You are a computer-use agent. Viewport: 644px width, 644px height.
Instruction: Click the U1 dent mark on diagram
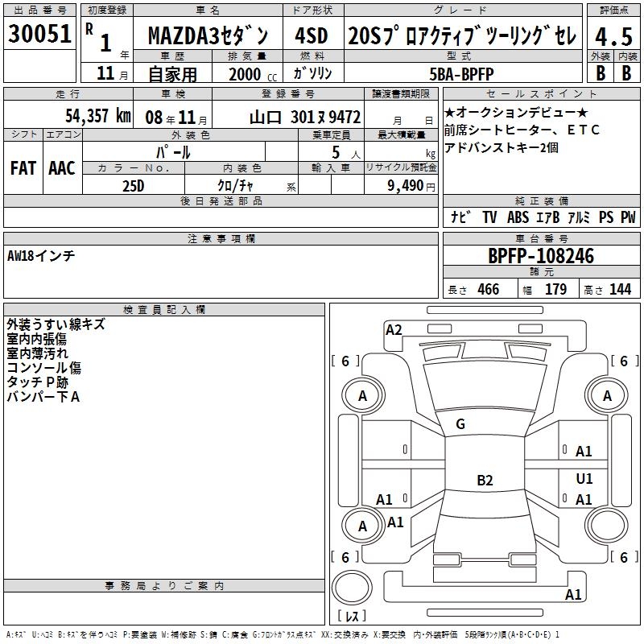(x=584, y=479)
